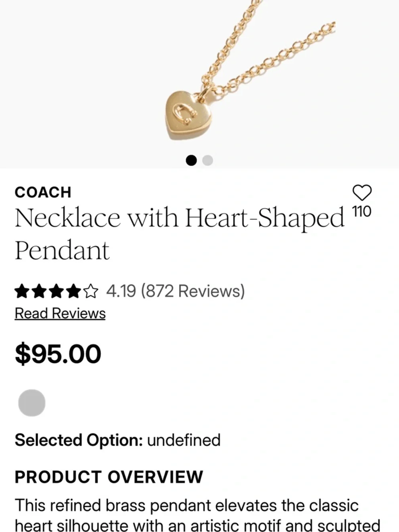
Task: Click the first filled rating star
Action: (21, 291)
